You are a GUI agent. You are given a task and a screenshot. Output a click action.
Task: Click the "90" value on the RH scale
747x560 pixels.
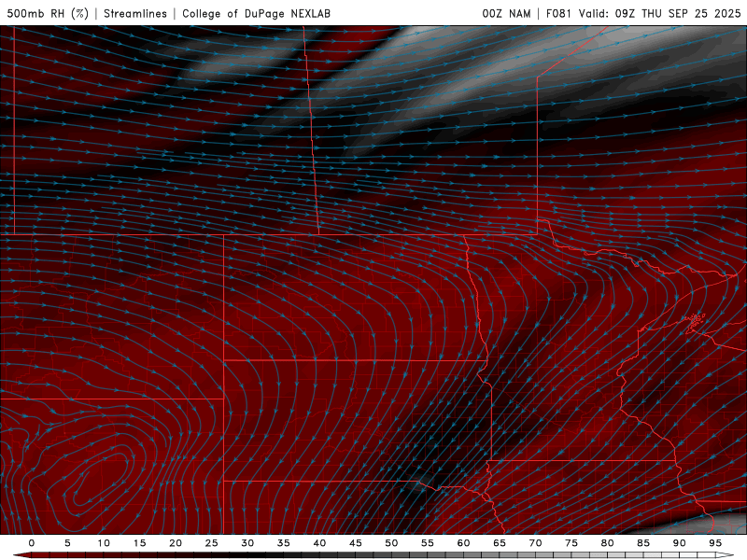tap(679, 543)
